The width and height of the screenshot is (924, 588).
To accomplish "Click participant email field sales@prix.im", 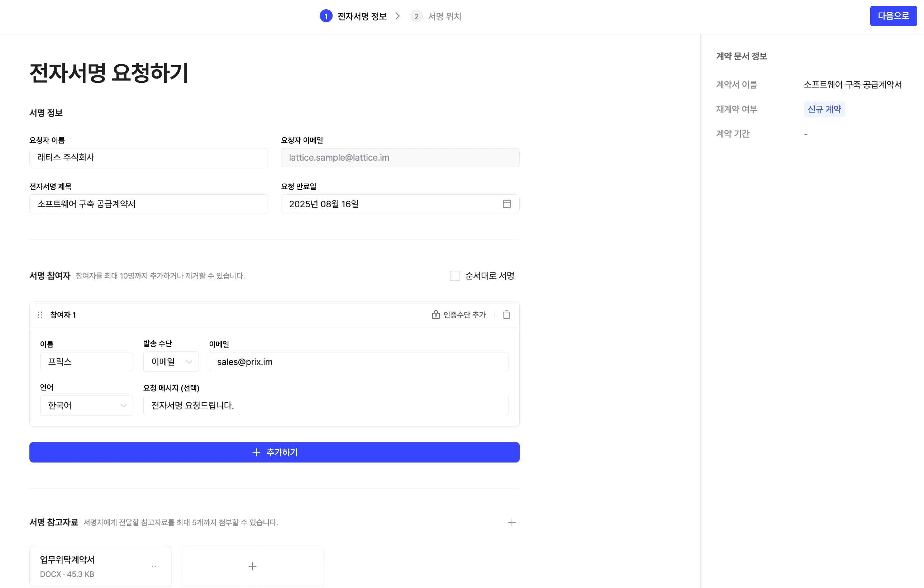I will coord(358,361).
